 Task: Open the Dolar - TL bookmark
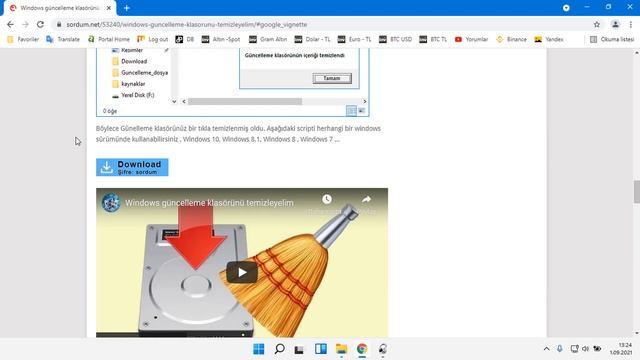point(312,39)
